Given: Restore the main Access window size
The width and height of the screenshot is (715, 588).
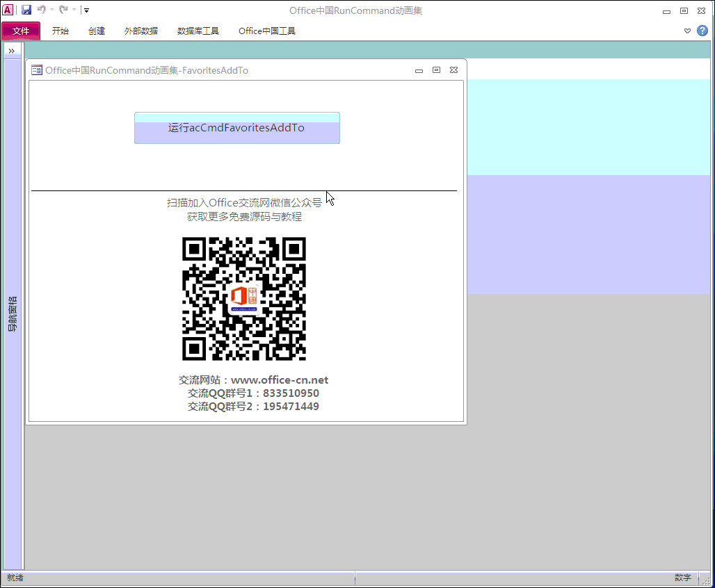Looking at the screenshot, I should 684,10.
